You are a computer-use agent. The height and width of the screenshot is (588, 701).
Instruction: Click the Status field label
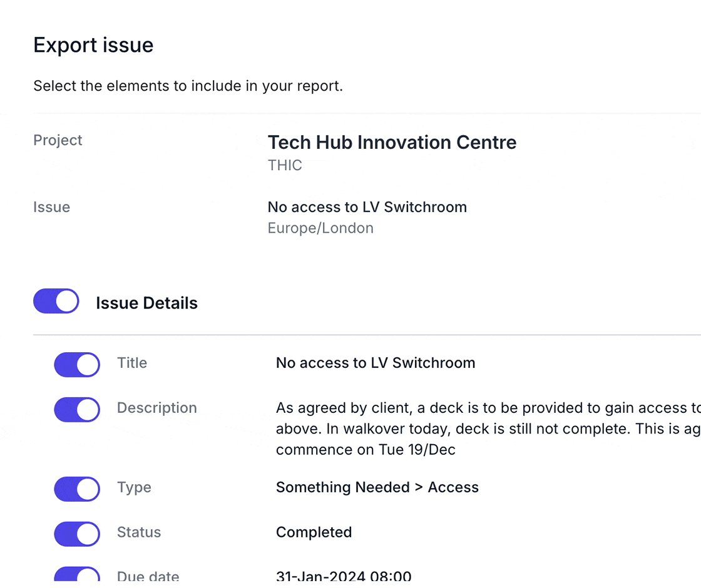[x=139, y=532]
